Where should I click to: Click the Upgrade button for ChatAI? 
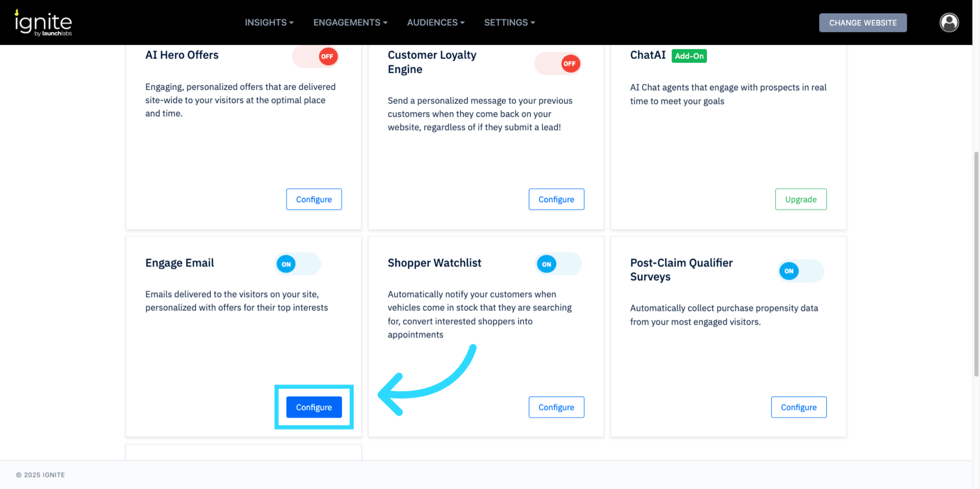[x=800, y=199]
